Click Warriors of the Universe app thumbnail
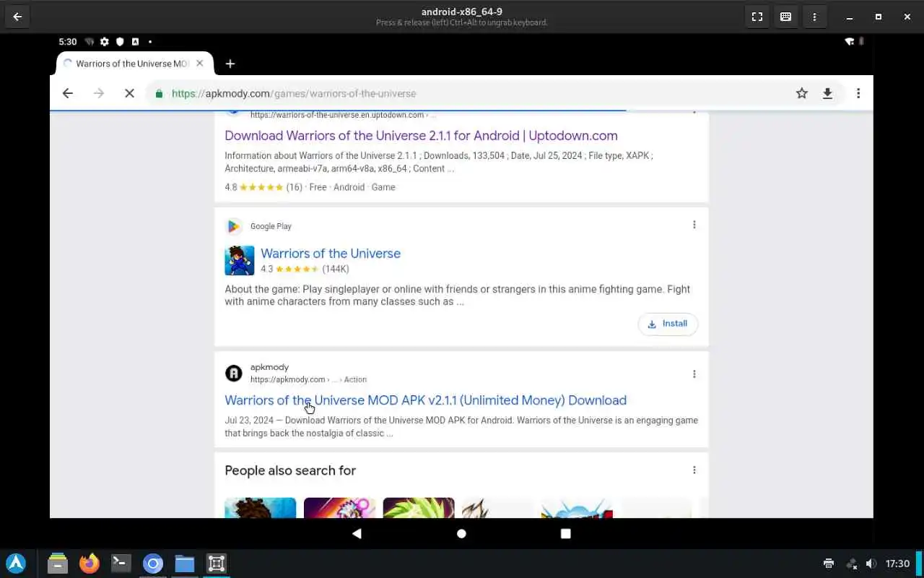 (239, 261)
